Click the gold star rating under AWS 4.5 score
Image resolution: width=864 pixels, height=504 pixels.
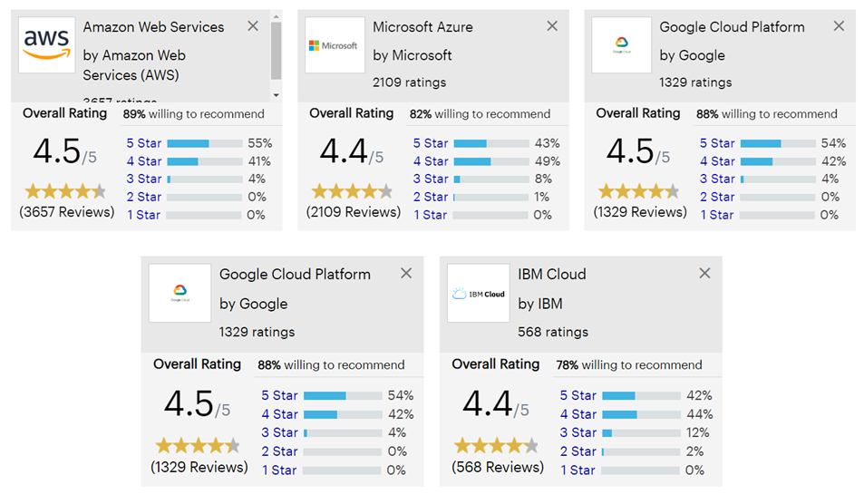click(x=65, y=191)
